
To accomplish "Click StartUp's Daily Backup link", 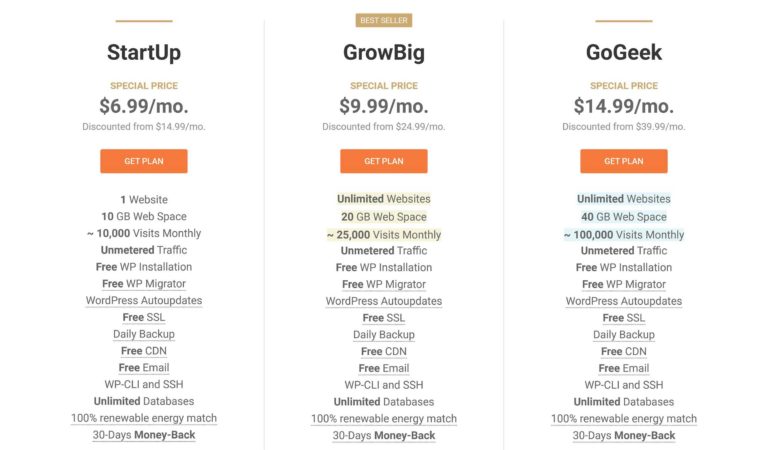I will tap(143, 334).
